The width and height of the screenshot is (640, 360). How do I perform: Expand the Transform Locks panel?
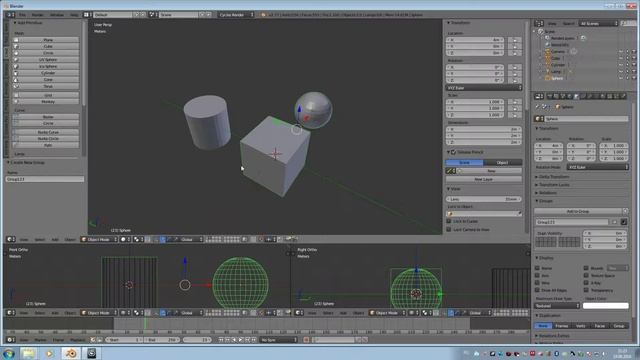tap(554, 185)
